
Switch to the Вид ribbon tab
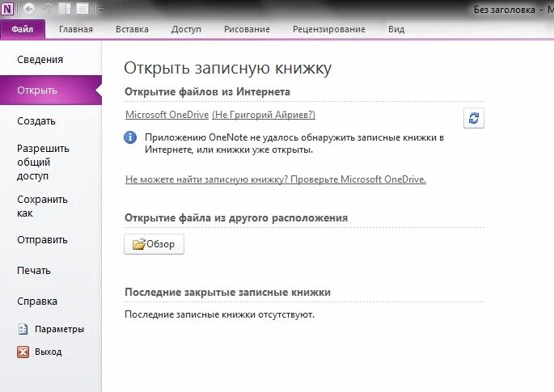[x=396, y=29]
